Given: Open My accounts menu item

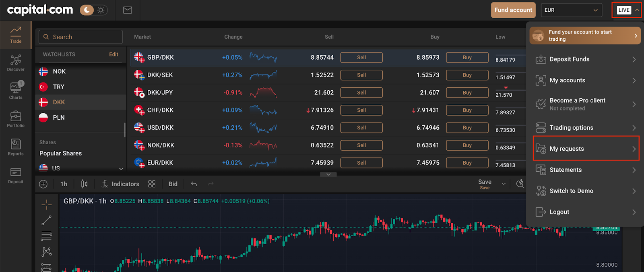Looking at the screenshot, I should (x=586, y=80).
